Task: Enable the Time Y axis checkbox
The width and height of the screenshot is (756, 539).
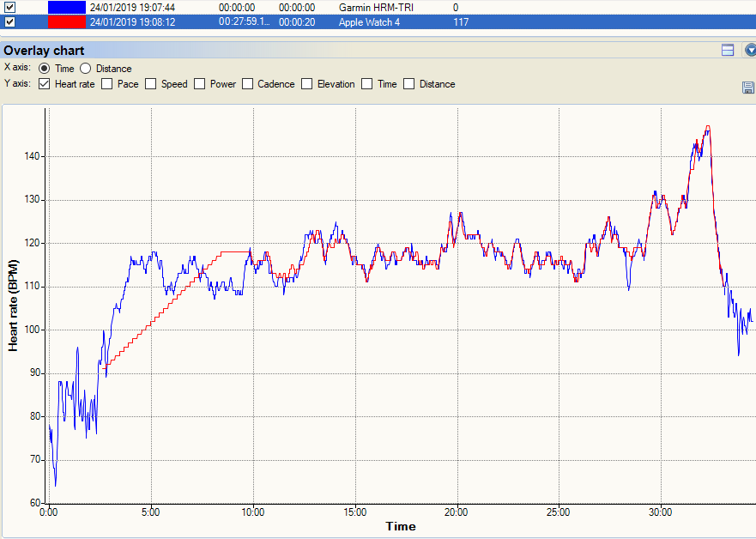Action: pos(367,84)
